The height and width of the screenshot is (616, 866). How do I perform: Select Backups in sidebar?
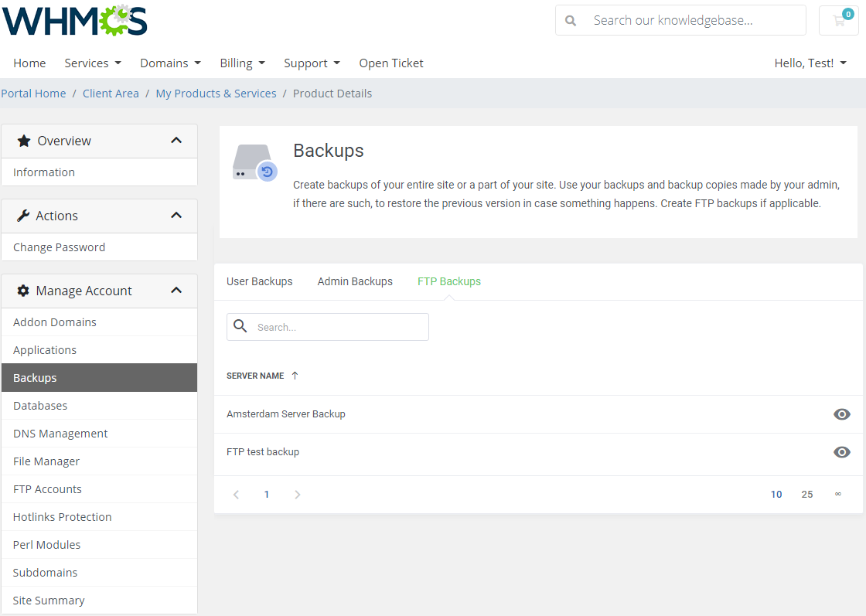[100, 377]
